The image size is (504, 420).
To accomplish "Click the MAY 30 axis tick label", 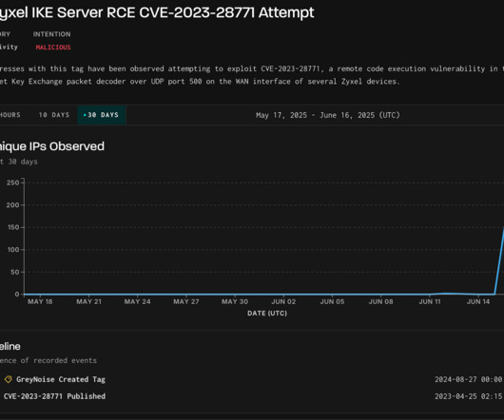I will [235, 302].
